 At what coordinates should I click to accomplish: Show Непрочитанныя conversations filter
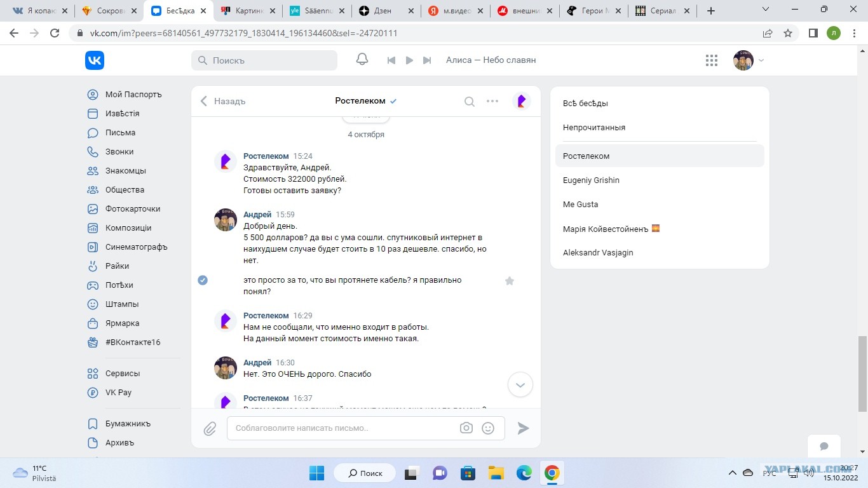click(660, 128)
